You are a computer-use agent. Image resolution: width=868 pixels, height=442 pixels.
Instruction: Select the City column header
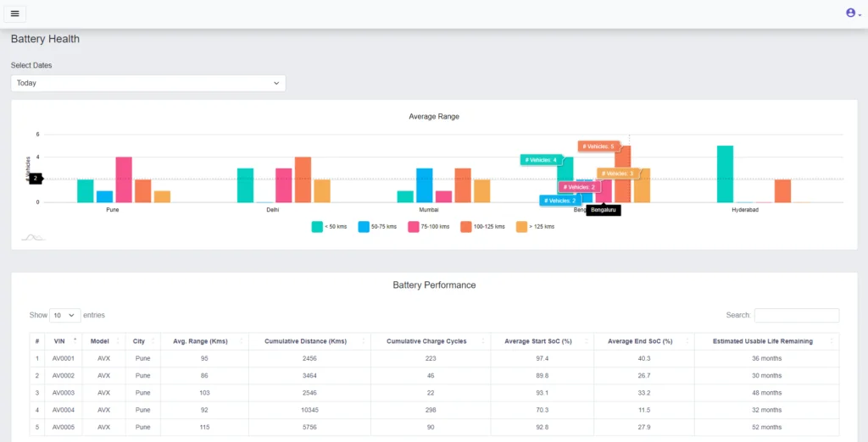pyautogui.click(x=139, y=341)
